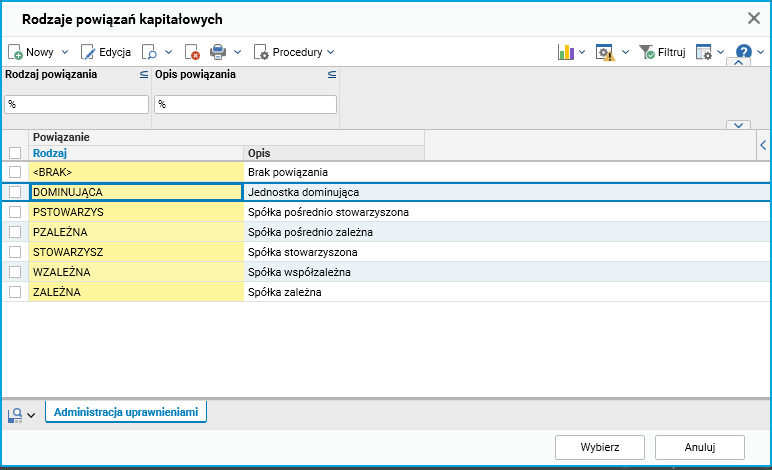
Task: Collapse the filter panel with the chevron
Action: 738,63
